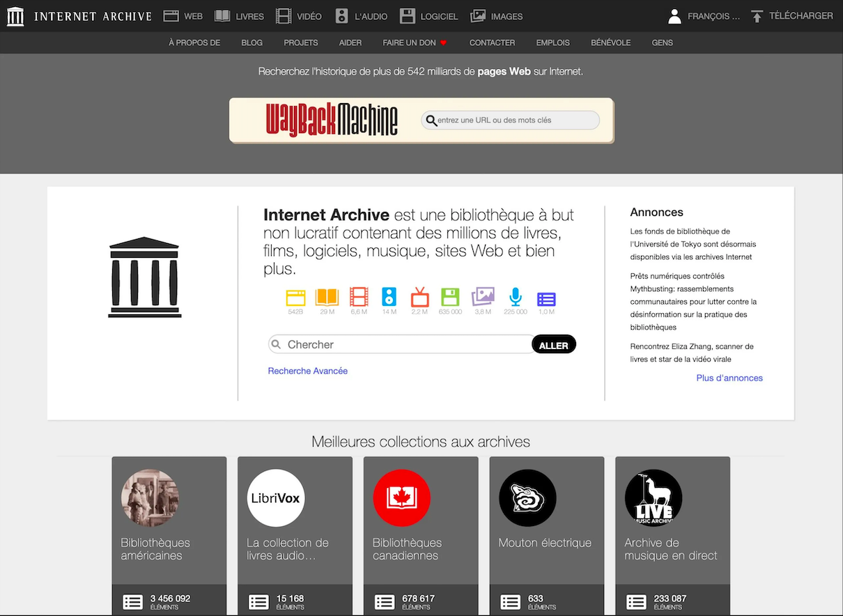Open the blue speaker audio icon
Viewport: 843px width, 616px height.
(389, 298)
